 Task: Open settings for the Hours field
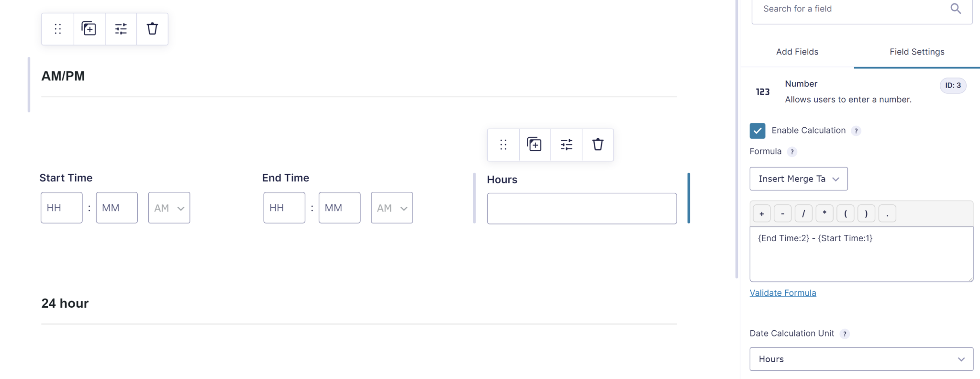pyautogui.click(x=567, y=145)
